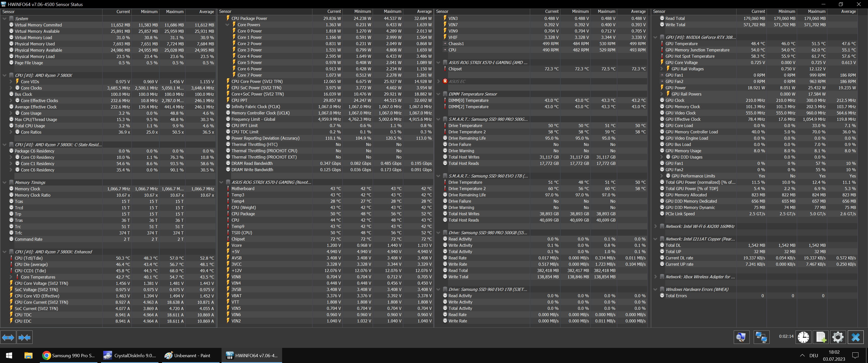Open the remote network computers icon
This screenshot has height=363, width=868.
761,337
